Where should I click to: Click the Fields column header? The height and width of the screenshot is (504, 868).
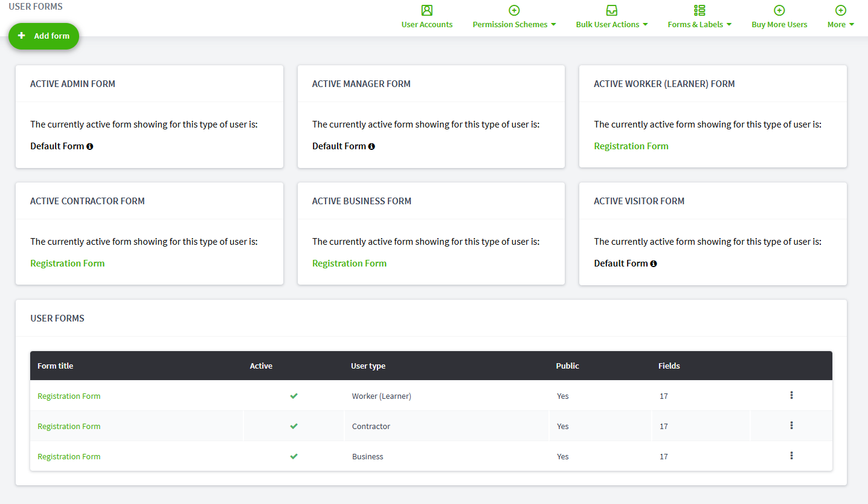pos(669,366)
